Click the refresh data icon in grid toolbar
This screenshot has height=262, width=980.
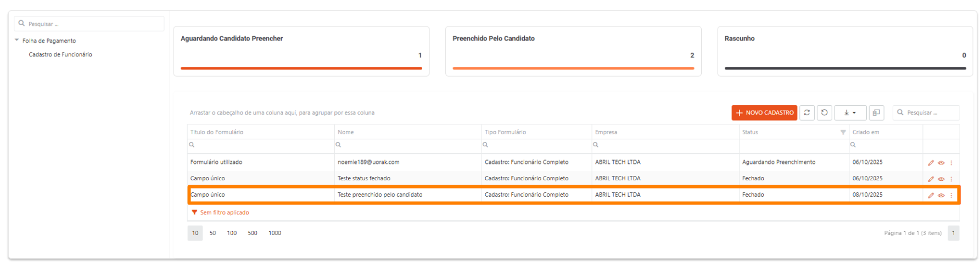tap(807, 113)
